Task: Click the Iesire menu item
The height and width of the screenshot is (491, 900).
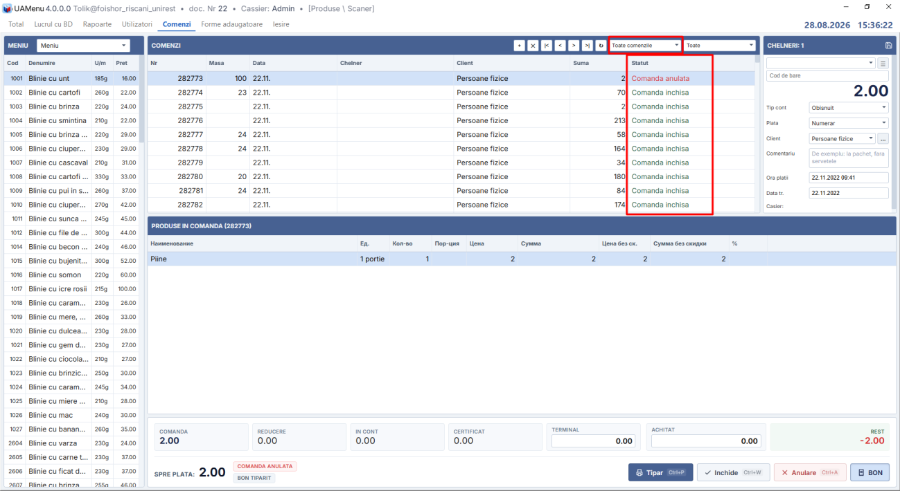Action: pos(281,25)
